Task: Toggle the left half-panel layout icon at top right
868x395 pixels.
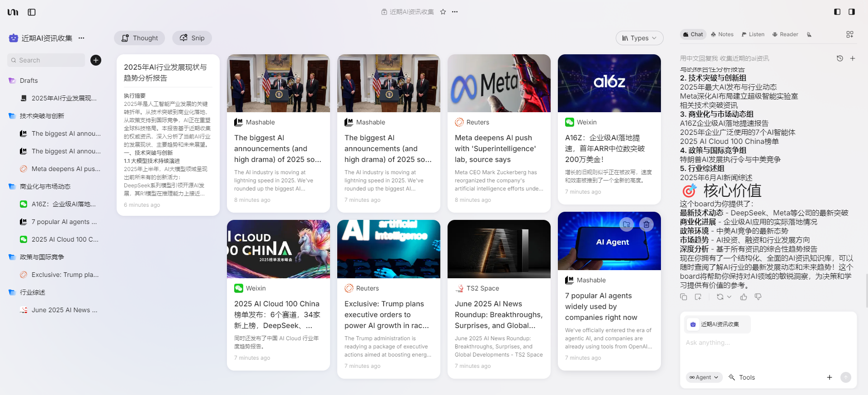Action: (x=837, y=12)
